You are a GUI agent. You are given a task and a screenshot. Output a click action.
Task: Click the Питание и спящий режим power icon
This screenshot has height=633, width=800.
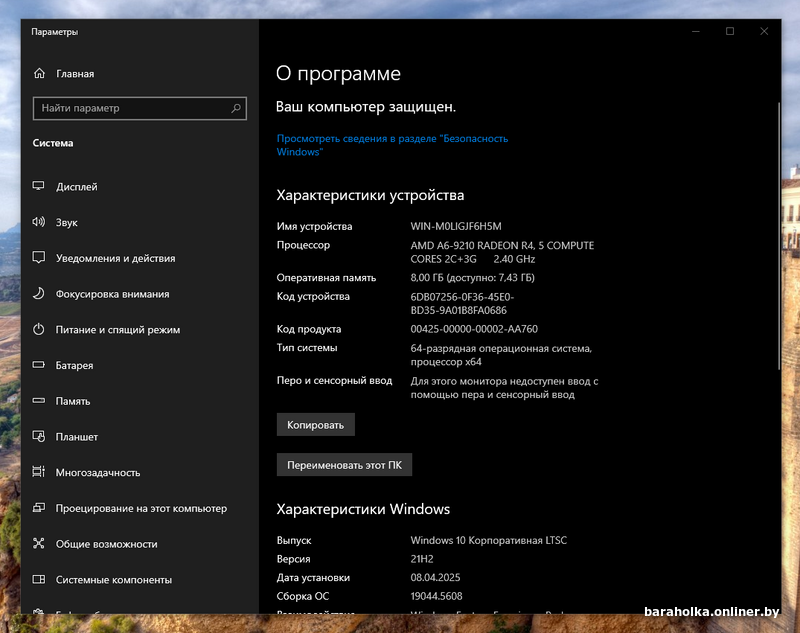point(39,329)
